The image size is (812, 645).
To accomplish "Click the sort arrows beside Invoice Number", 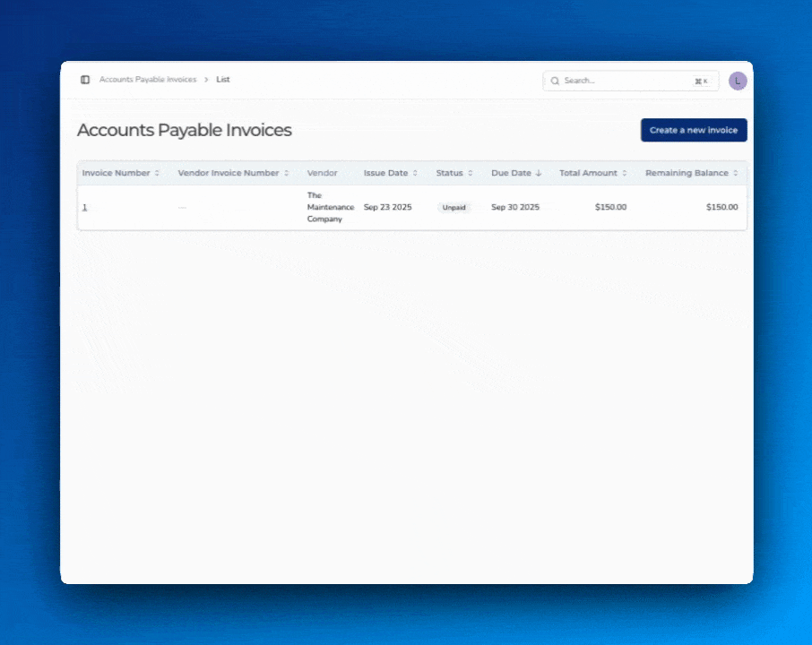I will [157, 173].
